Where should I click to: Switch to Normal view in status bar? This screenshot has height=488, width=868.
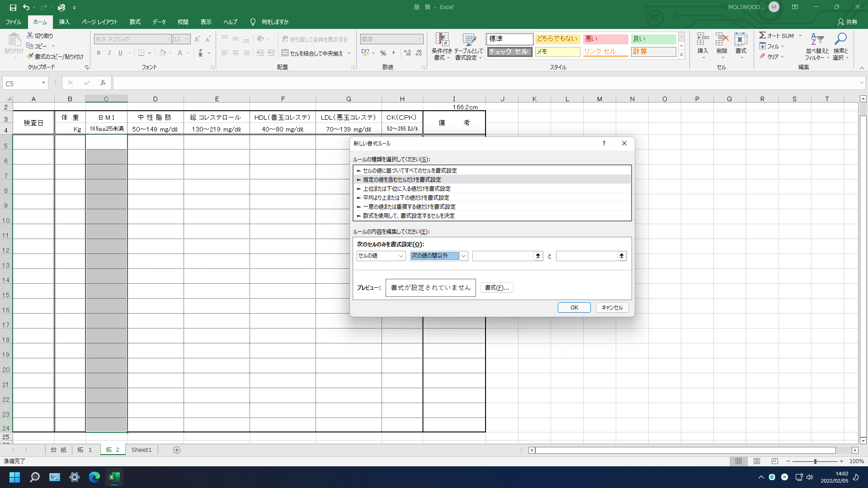tap(738, 461)
